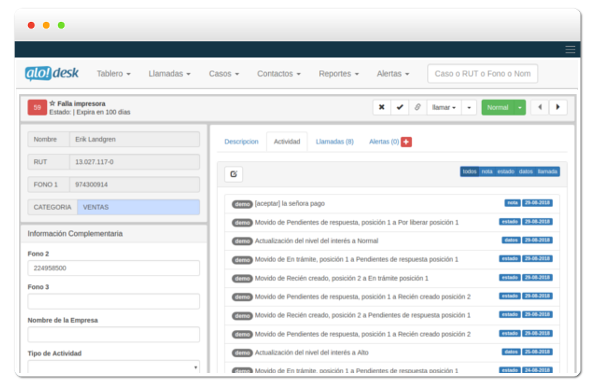600x387 pixels.
Task: Click the demo badge on the aceptar row
Action: 242,204
